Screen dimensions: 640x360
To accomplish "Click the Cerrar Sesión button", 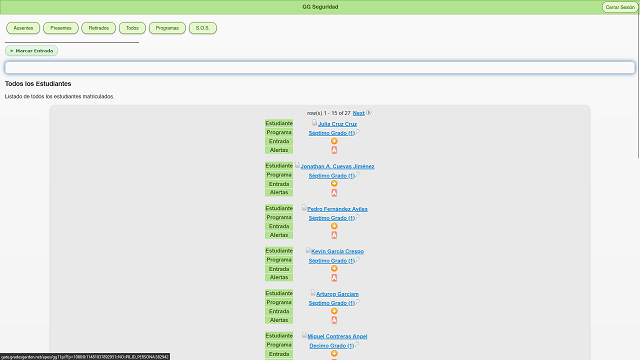I will [620, 7].
